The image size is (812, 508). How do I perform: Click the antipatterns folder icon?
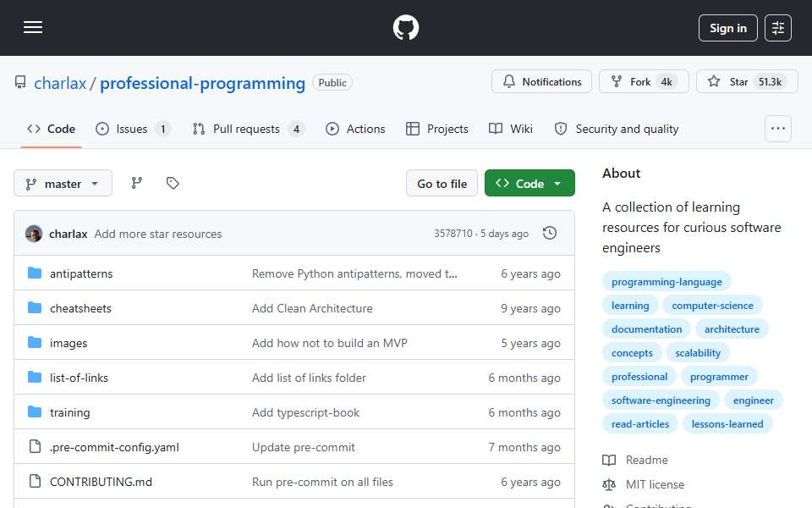[35, 273]
